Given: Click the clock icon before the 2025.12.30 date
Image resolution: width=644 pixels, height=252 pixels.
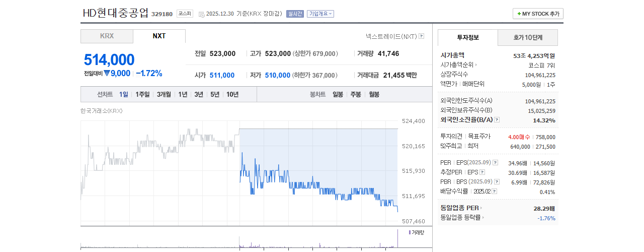Looking at the screenshot, I should [201, 14].
